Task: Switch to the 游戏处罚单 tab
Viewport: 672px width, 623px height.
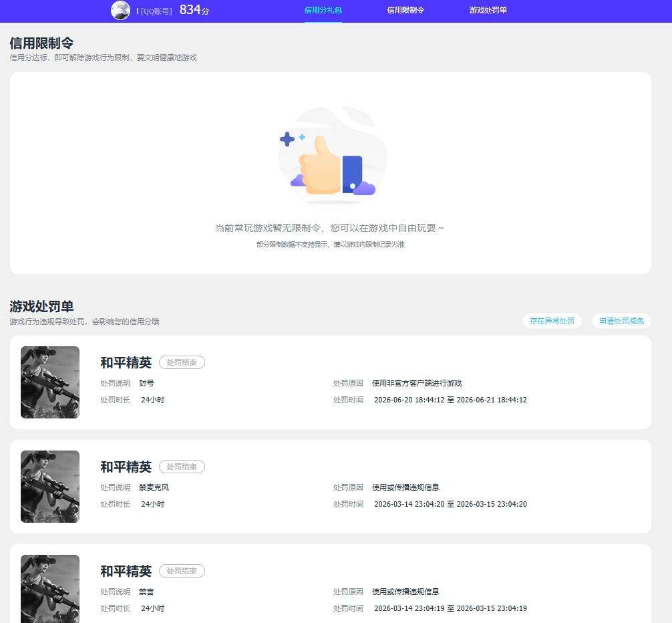Action: [488, 10]
